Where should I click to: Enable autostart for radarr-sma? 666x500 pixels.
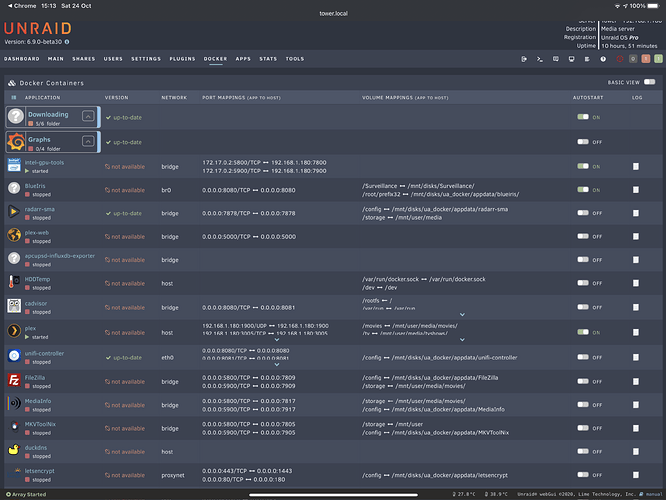[583, 213]
